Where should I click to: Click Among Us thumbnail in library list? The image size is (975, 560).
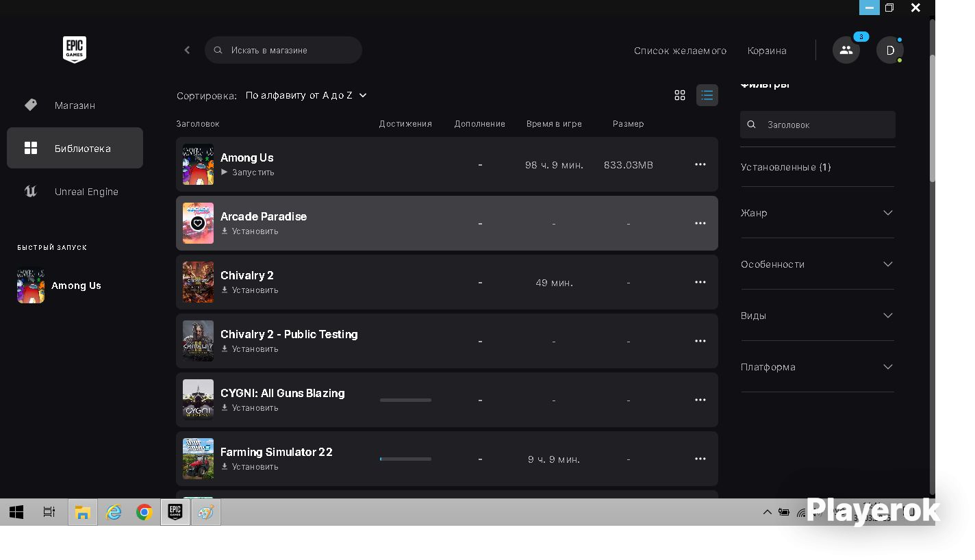coord(198,164)
